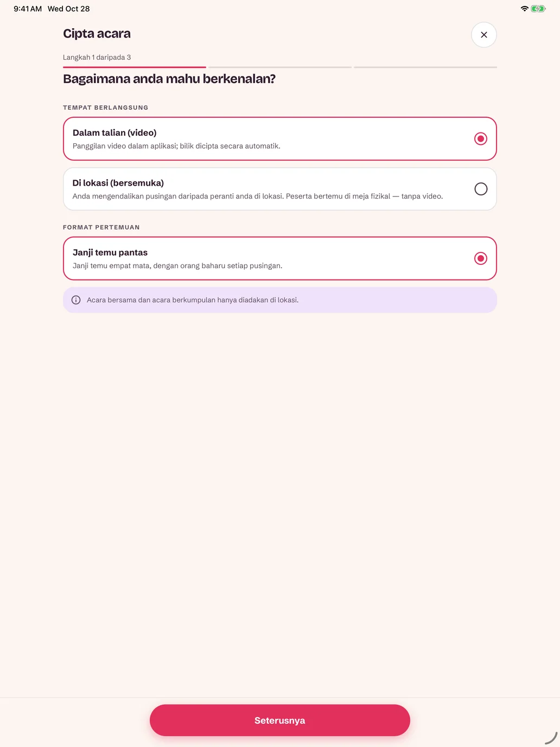This screenshot has height=747, width=560.
Task: Choose the Dalam talian (video) card
Action: (280, 138)
